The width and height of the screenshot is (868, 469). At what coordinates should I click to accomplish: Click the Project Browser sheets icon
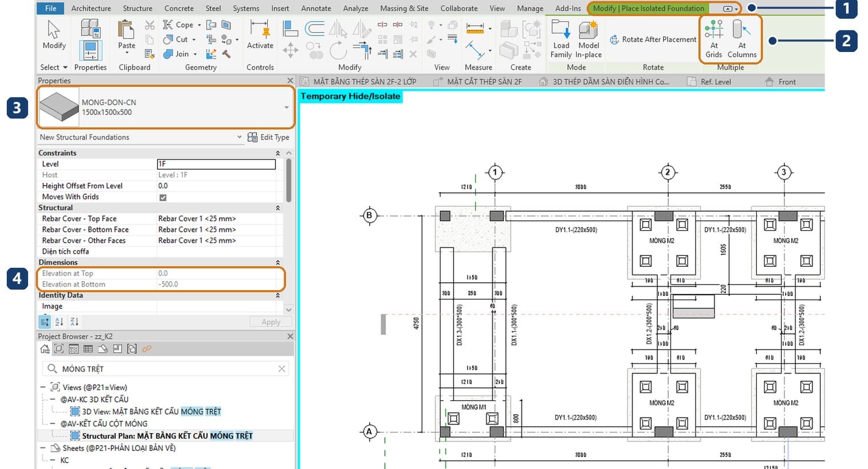pyautogui.click(x=103, y=349)
